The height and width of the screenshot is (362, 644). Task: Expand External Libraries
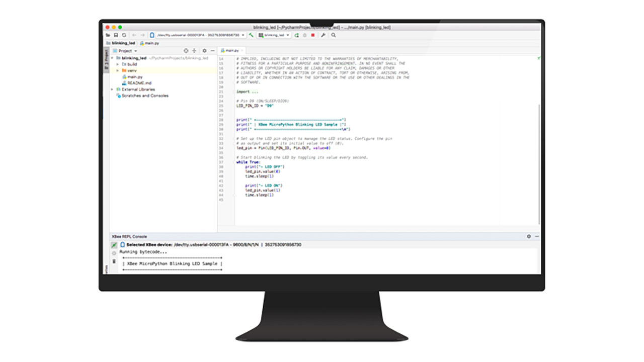pyautogui.click(x=112, y=89)
